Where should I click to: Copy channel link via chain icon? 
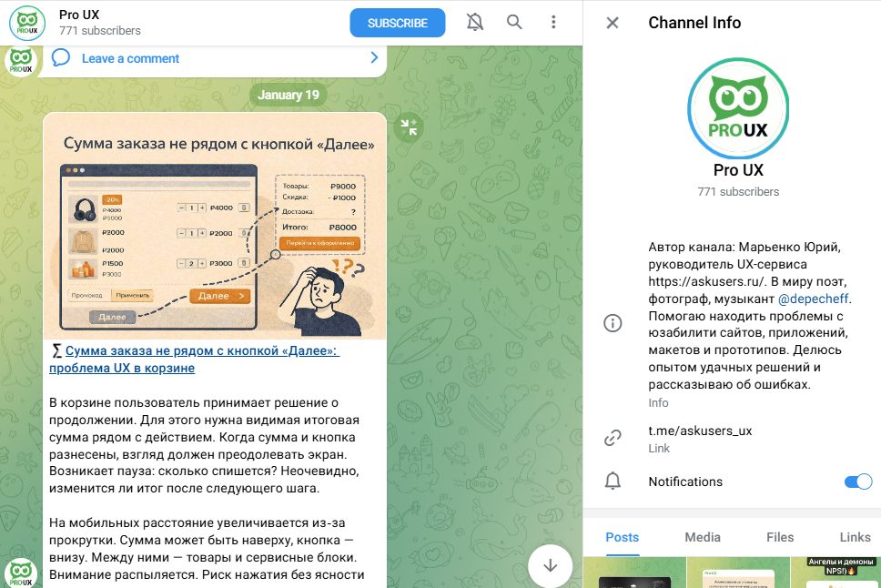(x=613, y=438)
